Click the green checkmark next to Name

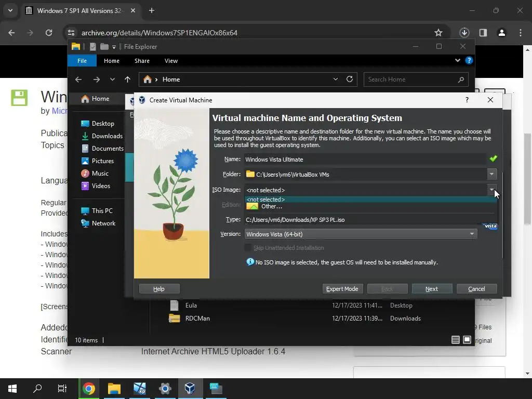(x=494, y=158)
